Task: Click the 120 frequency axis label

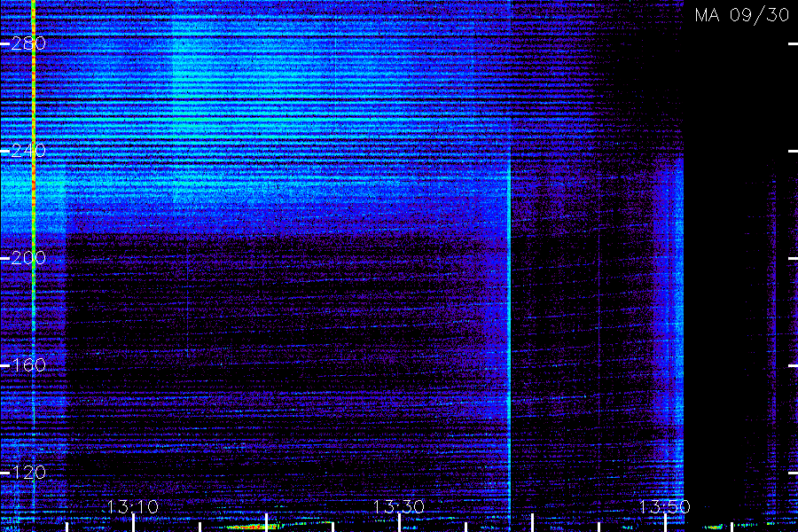Action: point(28,473)
